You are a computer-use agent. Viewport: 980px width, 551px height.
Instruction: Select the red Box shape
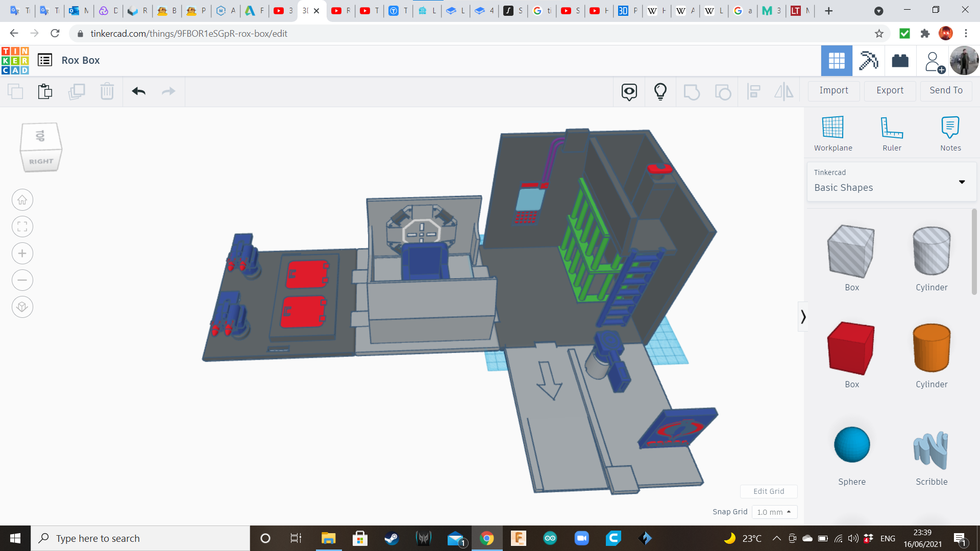(851, 348)
